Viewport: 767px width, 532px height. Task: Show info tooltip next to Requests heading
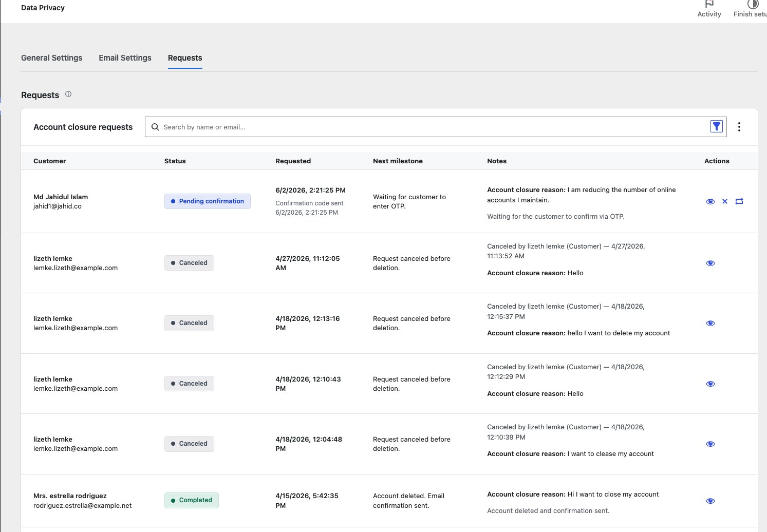pos(68,94)
